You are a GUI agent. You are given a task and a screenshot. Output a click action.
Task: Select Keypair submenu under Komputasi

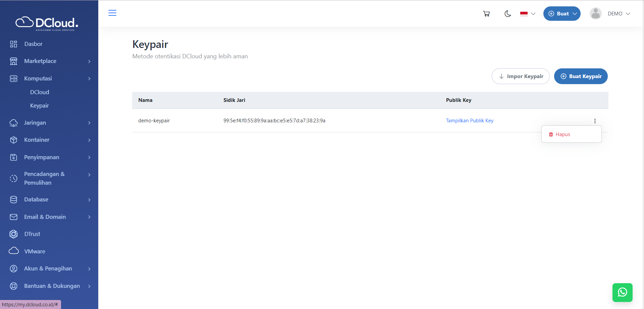pos(40,106)
